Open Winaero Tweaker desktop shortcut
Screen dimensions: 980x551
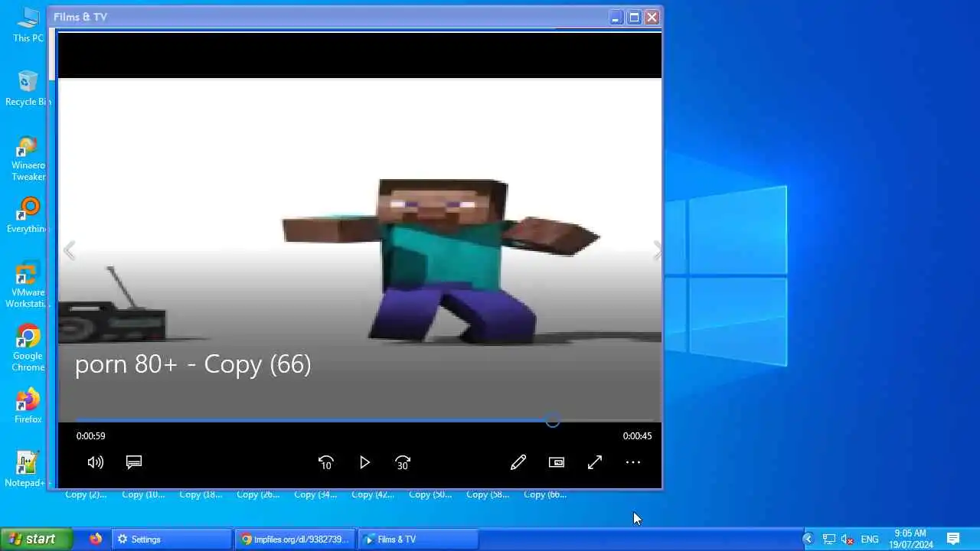pyautogui.click(x=28, y=158)
